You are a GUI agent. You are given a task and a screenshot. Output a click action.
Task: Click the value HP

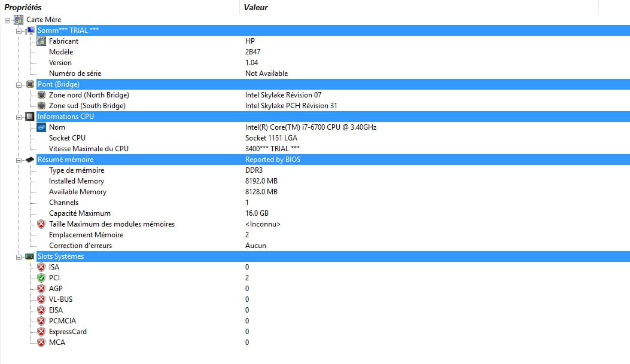[x=250, y=41]
